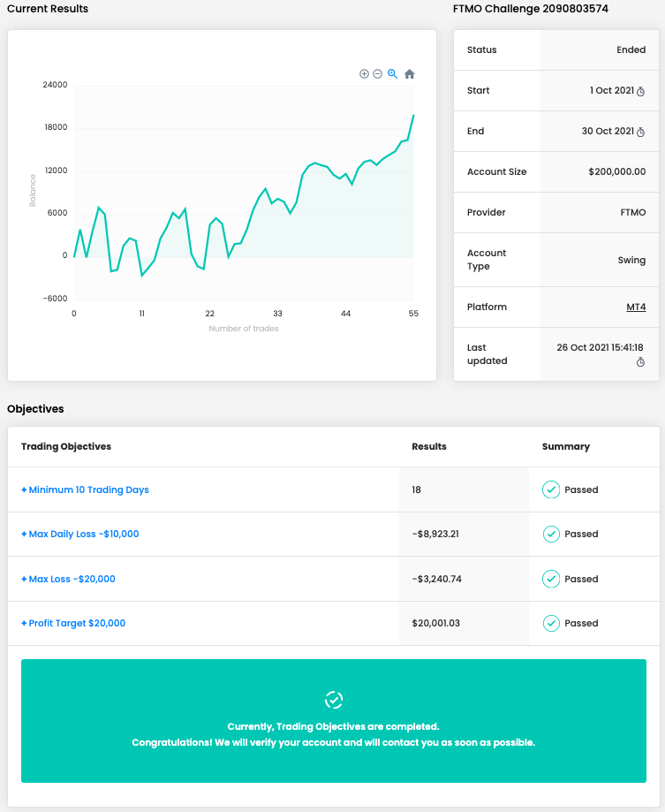Click the Account Size value $200,000.00
The image size is (665, 812).
[x=617, y=172]
